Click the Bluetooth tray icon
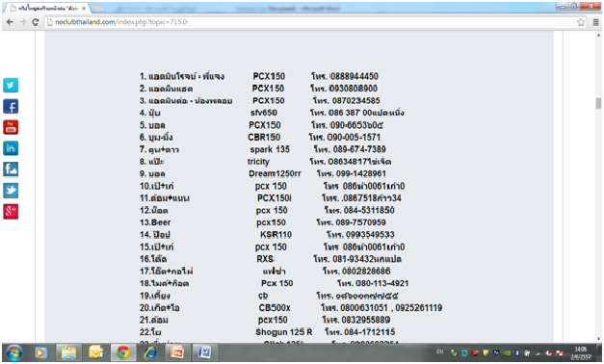This screenshot has width=604, height=364. [x=517, y=352]
